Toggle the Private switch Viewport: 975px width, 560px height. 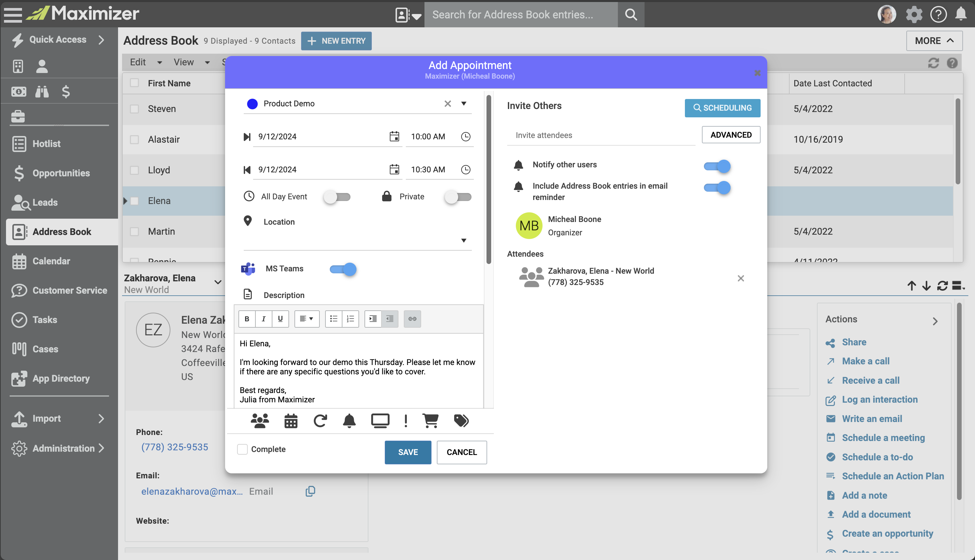458,197
